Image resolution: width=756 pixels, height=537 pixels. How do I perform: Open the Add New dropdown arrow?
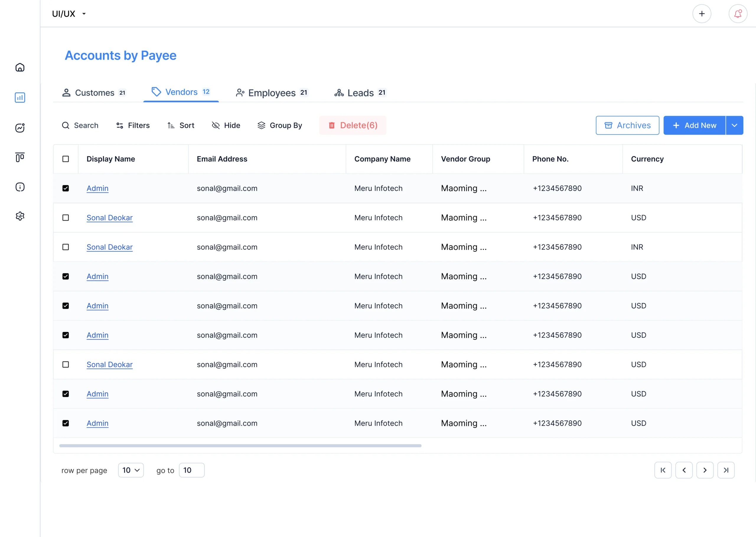tap(734, 125)
